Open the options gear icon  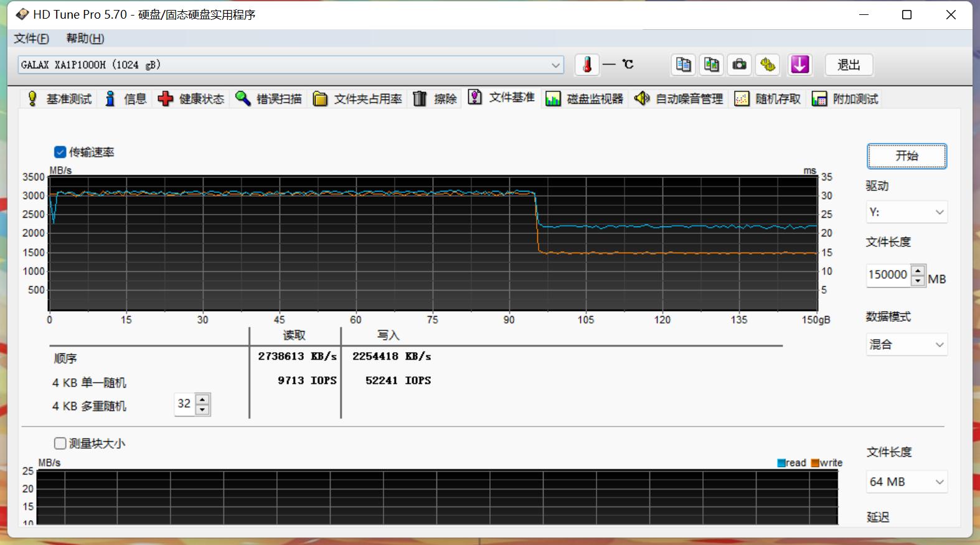(768, 65)
